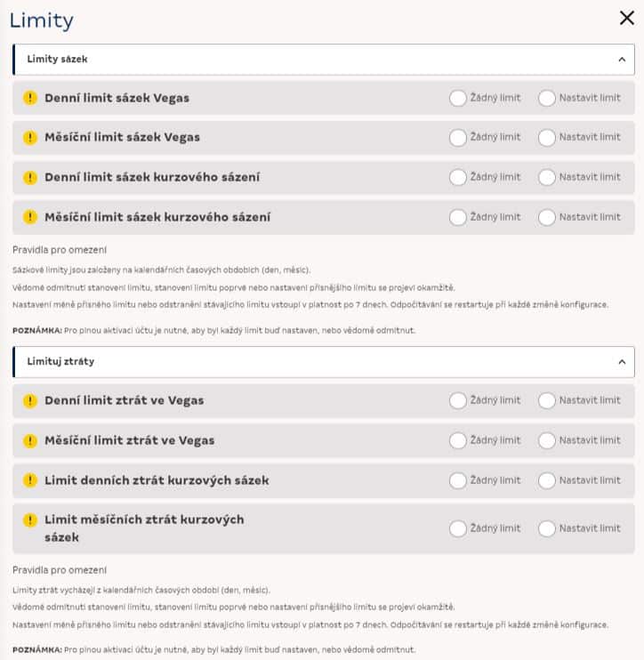This screenshot has height=660, width=644.
Task: Click warning icon beside Denní limit ztrát ve Vegas
Action: click(x=30, y=400)
